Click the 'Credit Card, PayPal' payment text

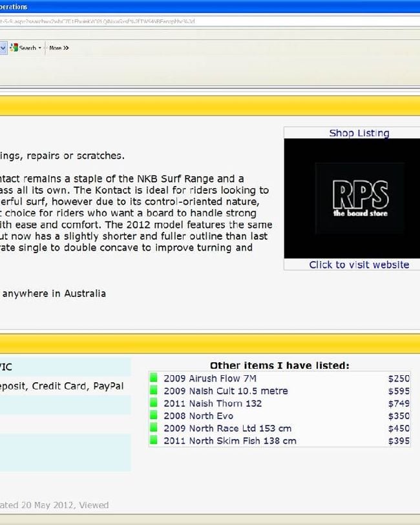(78, 386)
